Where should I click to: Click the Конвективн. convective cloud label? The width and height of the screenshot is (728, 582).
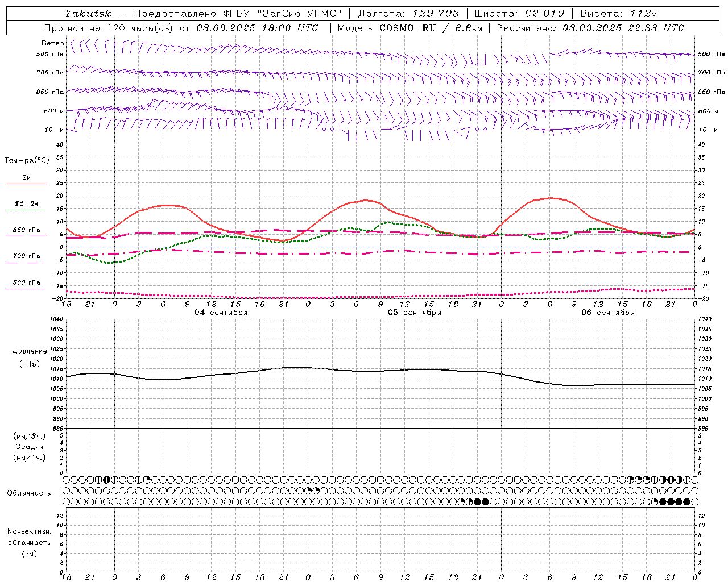[x=29, y=531]
